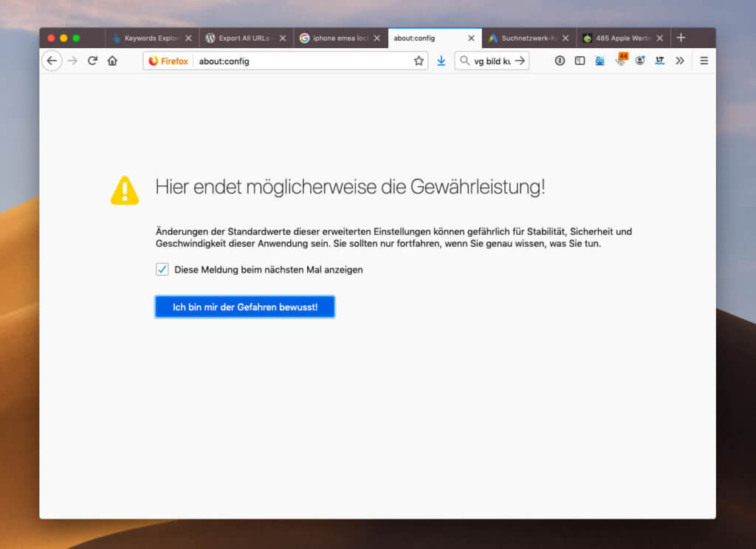756x549 pixels.
Task: Open the blue downloads arrow icon
Action: click(441, 61)
